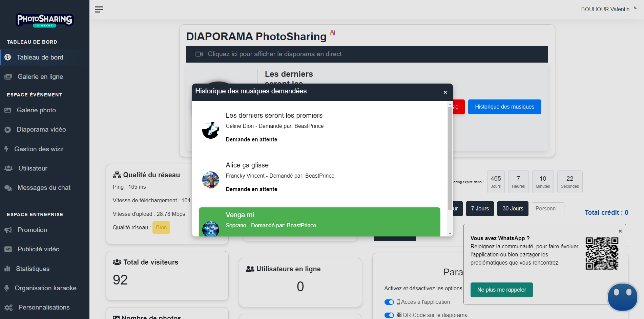This screenshot has width=644, height=319.
Task: Click the Statistiques bar chart icon
Action: (x=7, y=269)
